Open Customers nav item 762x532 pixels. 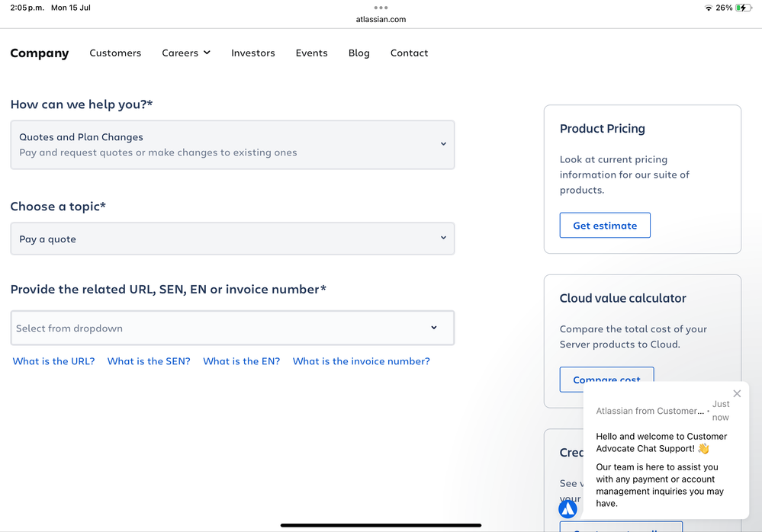click(115, 53)
